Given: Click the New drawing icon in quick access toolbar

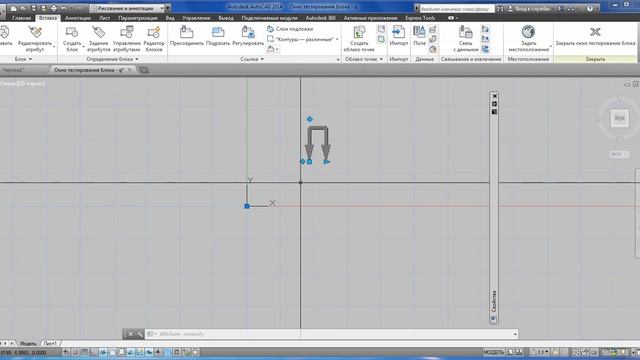Looking at the screenshot, I should (x=14, y=8).
